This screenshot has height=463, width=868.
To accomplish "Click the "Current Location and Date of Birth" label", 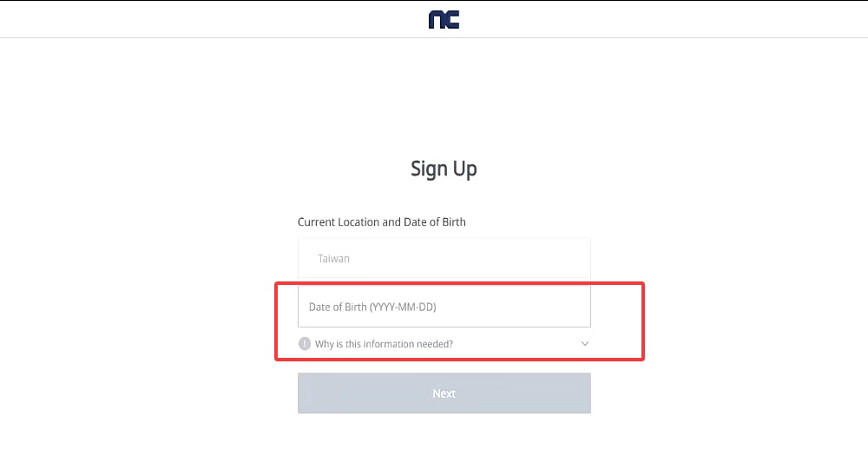I will click(382, 222).
